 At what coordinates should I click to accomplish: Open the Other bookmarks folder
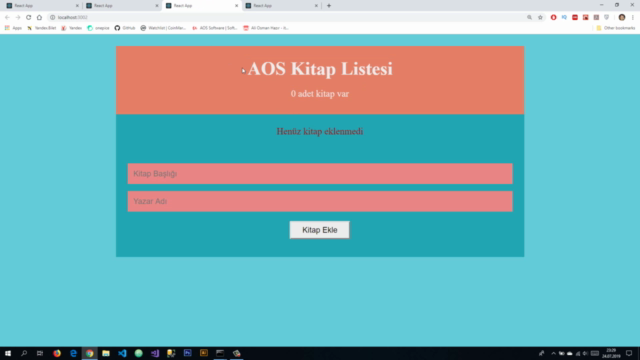616,28
